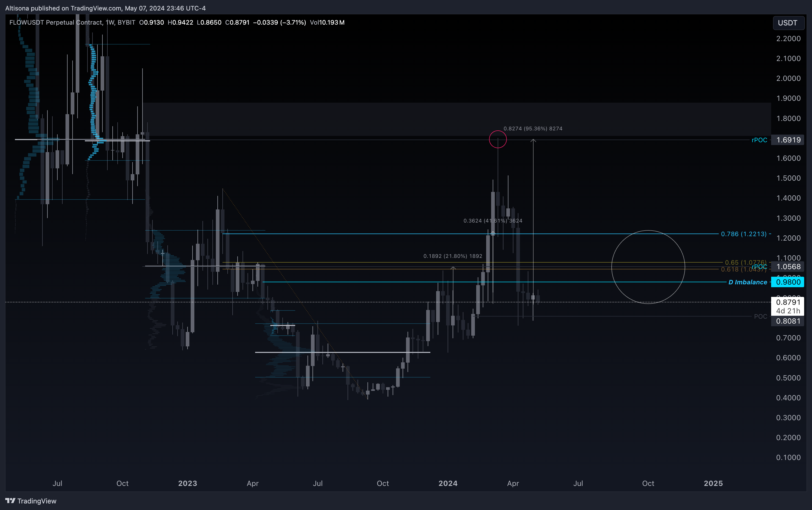The image size is (812, 510).
Task: Click the current price 0.8791 label
Action: (788, 302)
